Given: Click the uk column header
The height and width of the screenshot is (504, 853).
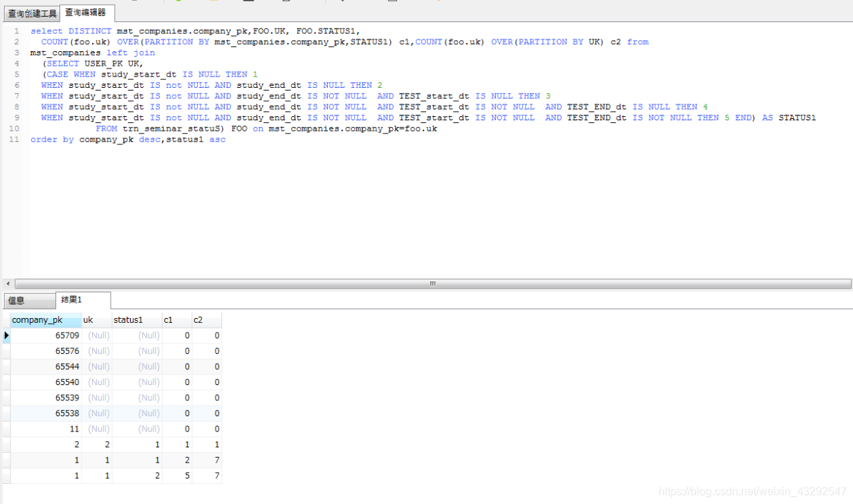Looking at the screenshot, I should (x=97, y=320).
